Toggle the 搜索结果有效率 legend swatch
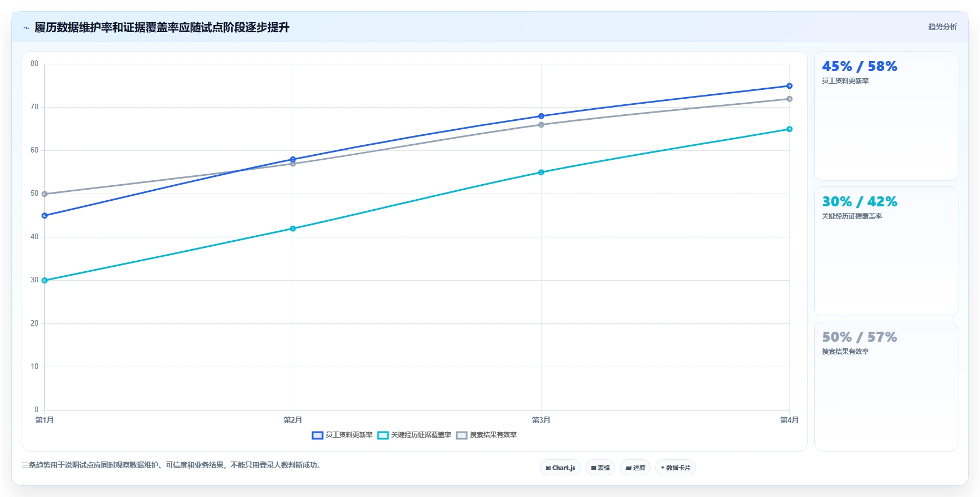 pyautogui.click(x=462, y=435)
